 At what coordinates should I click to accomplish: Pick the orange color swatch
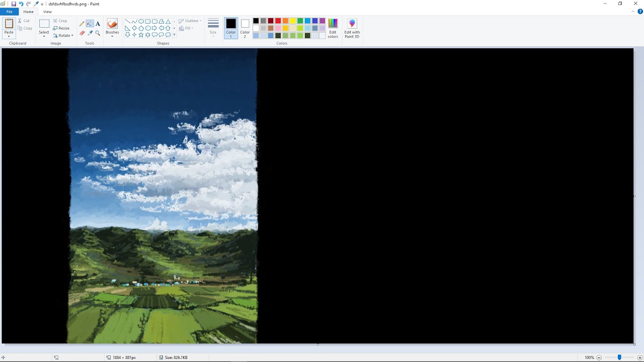(x=285, y=21)
